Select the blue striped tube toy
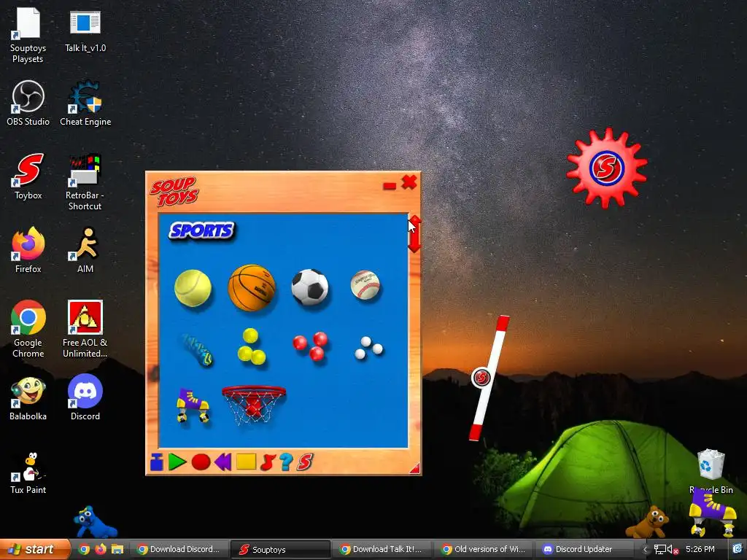Screen dimensions: 747x560 pyautogui.click(x=196, y=350)
